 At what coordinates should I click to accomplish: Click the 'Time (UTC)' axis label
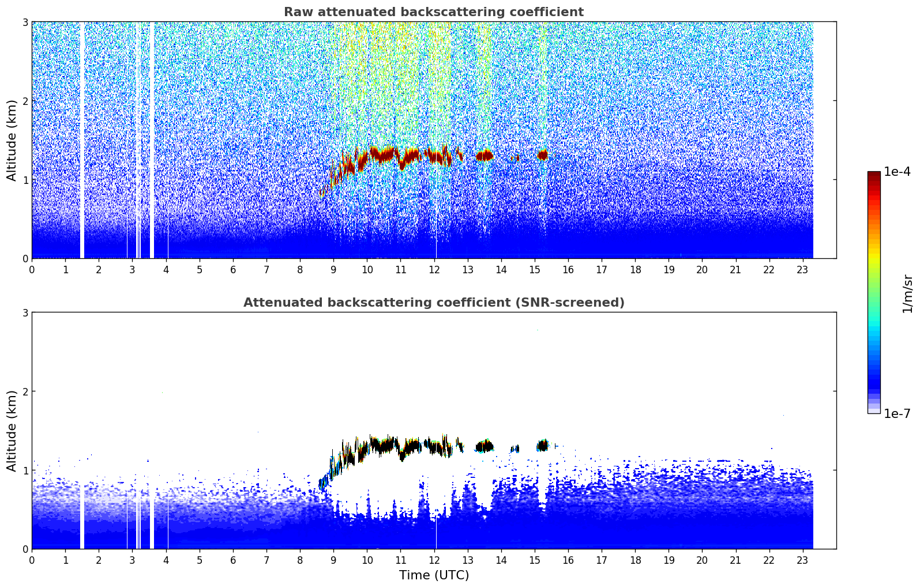click(x=434, y=575)
